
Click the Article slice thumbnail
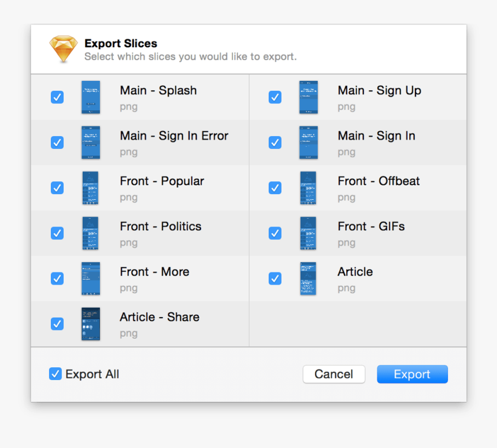coord(308,278)
